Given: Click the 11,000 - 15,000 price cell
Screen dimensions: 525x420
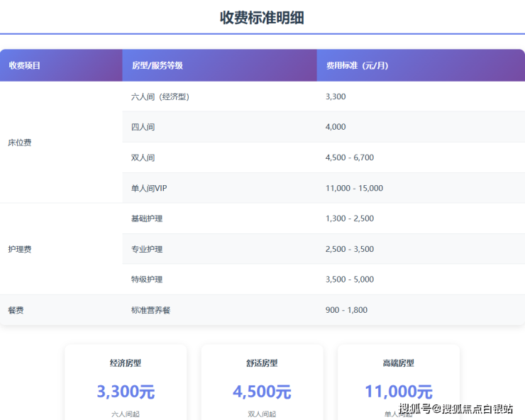Looking at the screenshot, I should (x=354, y=188).
